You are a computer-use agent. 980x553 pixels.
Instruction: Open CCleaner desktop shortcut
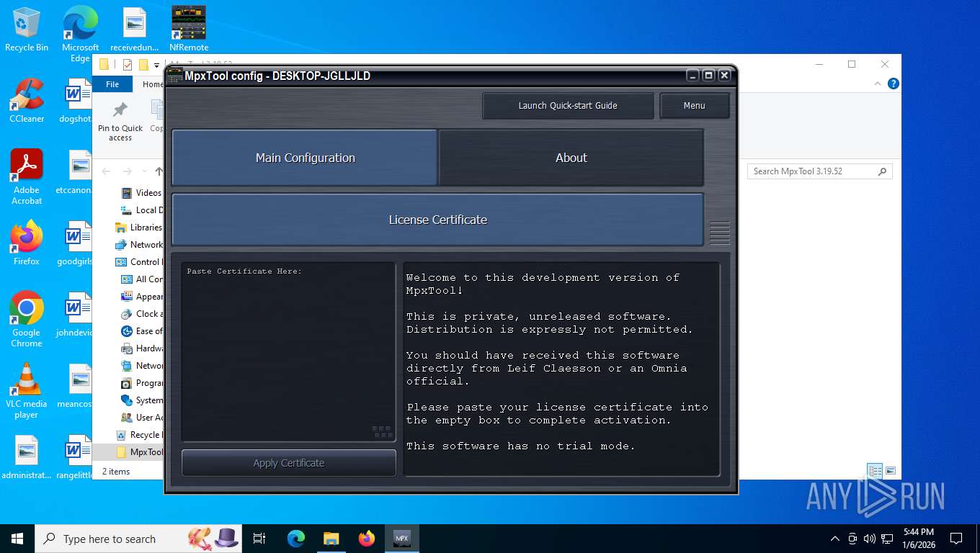click(27, 101)
